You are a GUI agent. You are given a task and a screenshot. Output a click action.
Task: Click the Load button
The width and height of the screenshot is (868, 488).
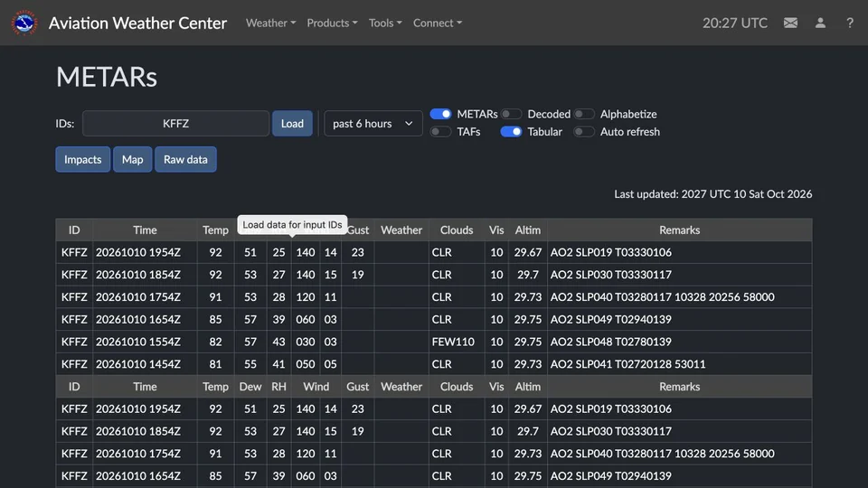(292, 124)
